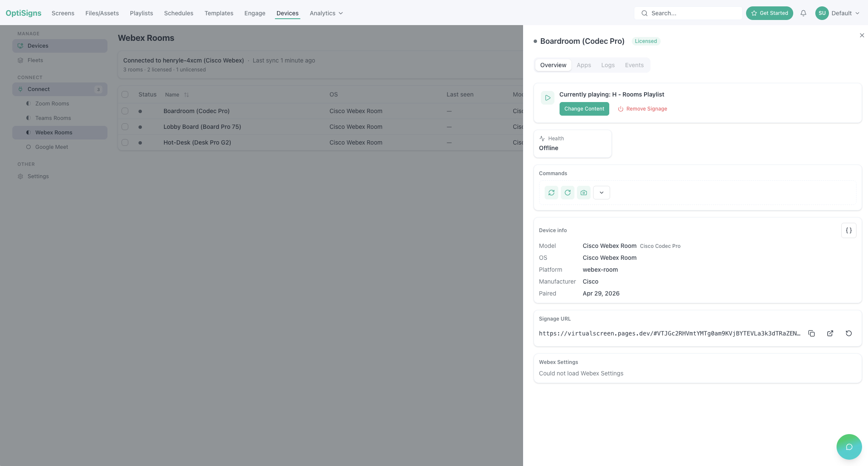Click the search magnifier icon
The image size is (868, 466).
(645, 13)
